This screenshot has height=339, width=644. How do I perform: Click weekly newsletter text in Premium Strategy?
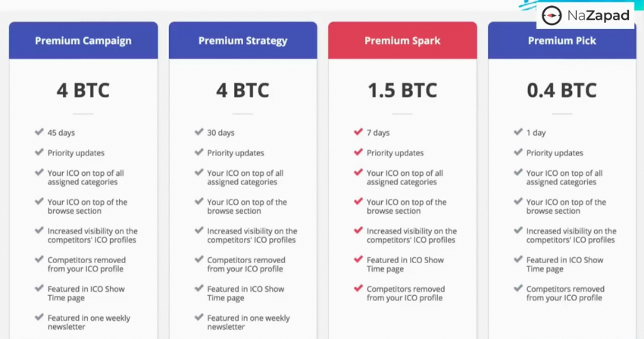pos(249,322)
